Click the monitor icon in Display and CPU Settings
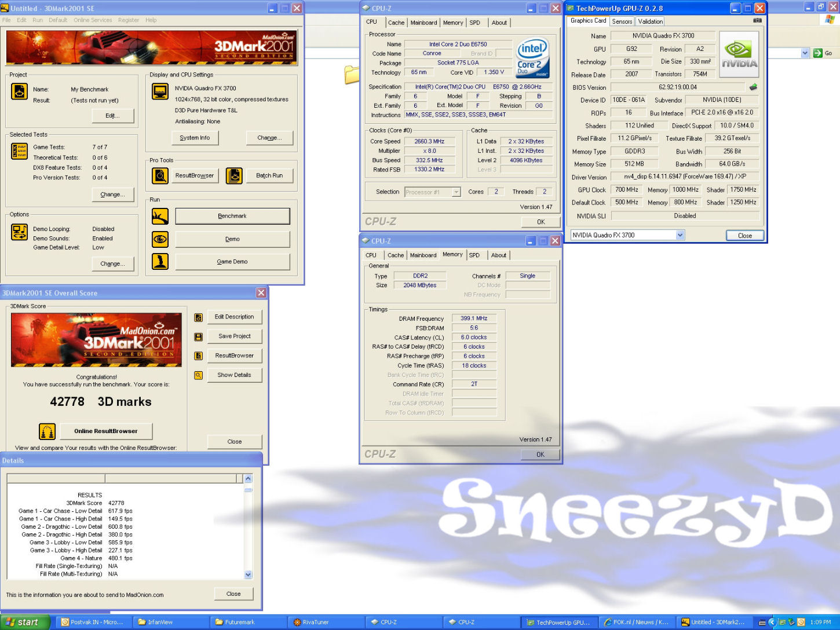Screen dimensions: 840x630 pos(160,91)
